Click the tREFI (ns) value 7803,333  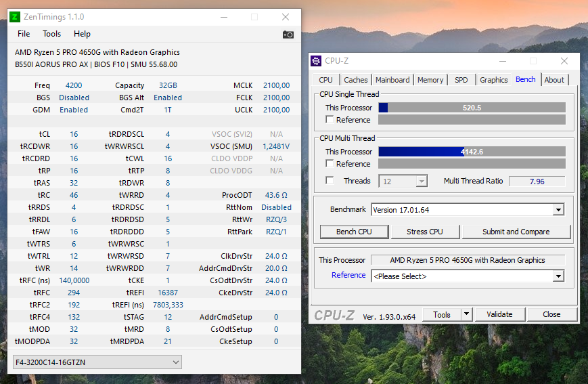pyautogui.click(x=168, y=305)
